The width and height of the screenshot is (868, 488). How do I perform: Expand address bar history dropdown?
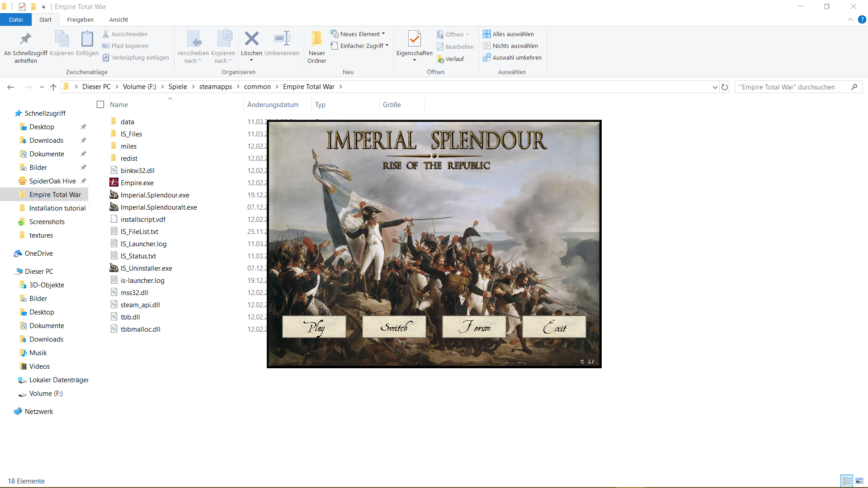point(715,87)
